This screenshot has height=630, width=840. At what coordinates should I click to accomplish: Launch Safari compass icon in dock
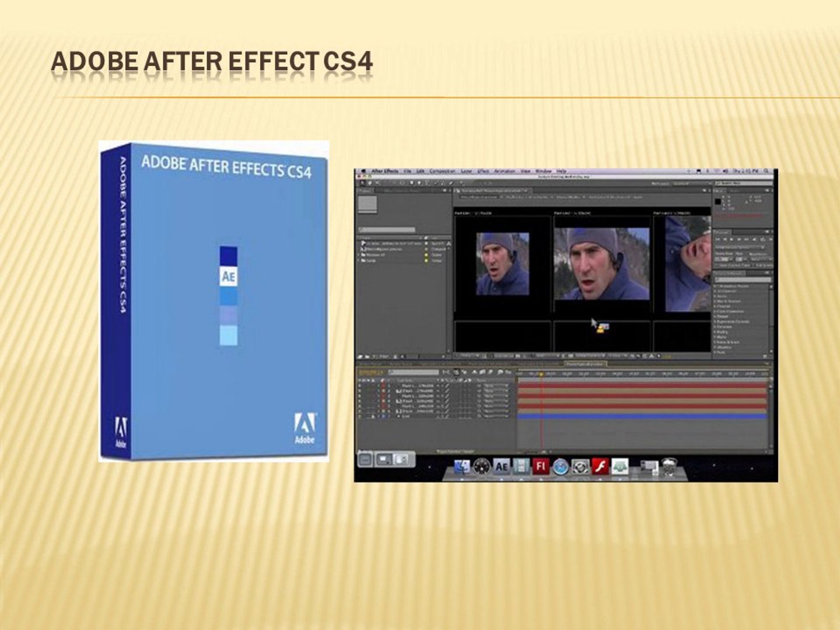(561, 467)
